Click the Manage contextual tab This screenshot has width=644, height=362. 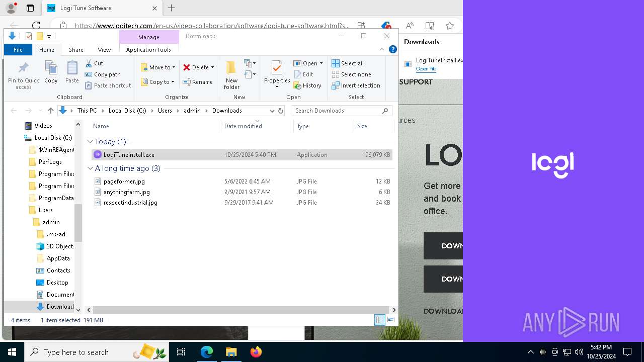click(149, 37)
